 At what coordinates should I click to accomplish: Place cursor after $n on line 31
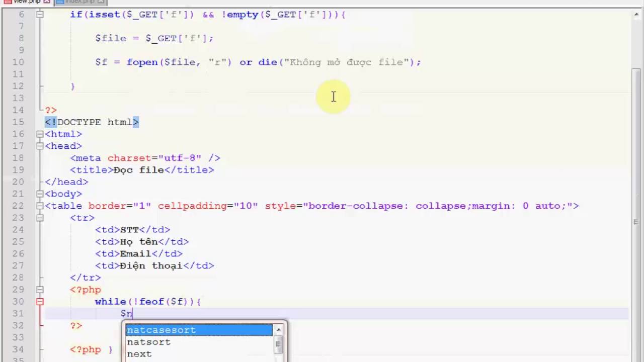pyautogui.click(x=132, y=314)
